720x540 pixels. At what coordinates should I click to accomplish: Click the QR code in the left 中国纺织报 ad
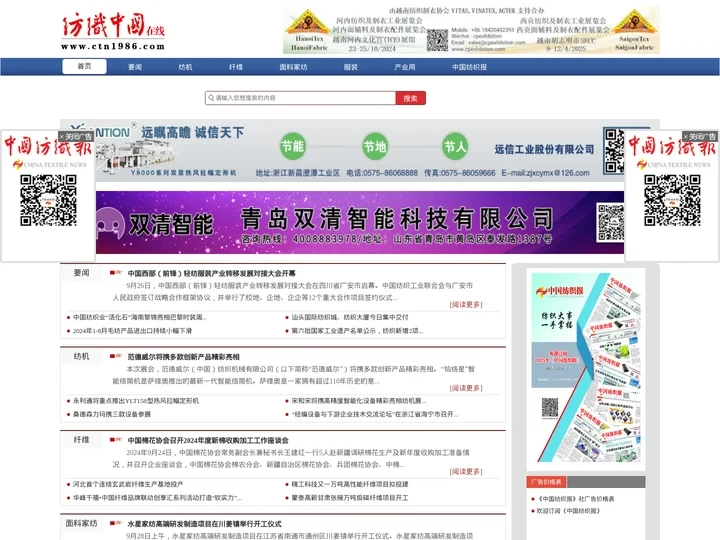tap(48, 200)
